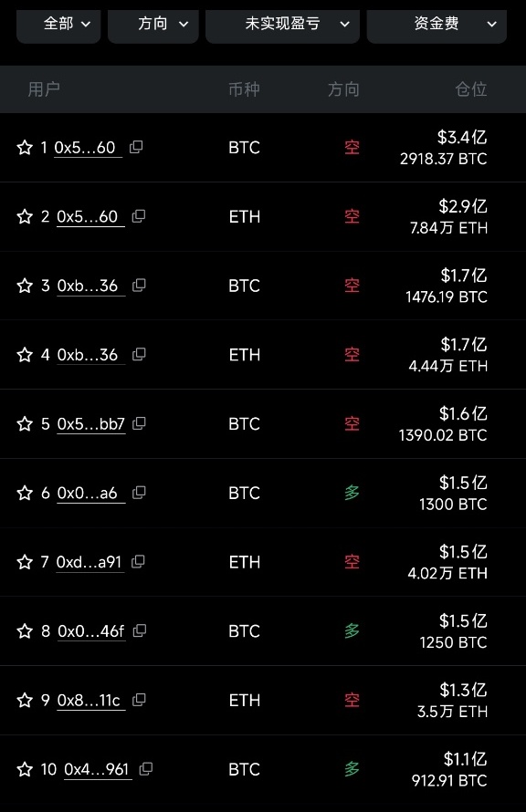526x812 pixels.
Task: Open user address link 0x5…bb7
Action: point(91,424)
